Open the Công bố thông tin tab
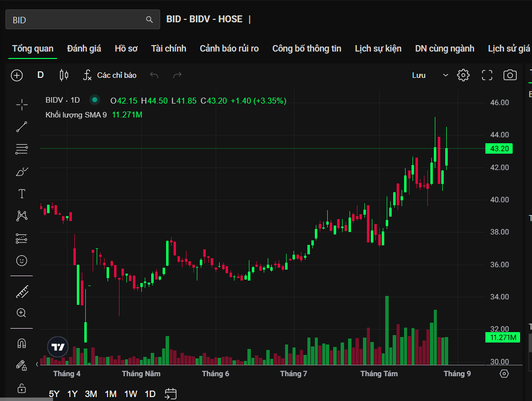Screen dimensions: 532x401 [307, 49]
